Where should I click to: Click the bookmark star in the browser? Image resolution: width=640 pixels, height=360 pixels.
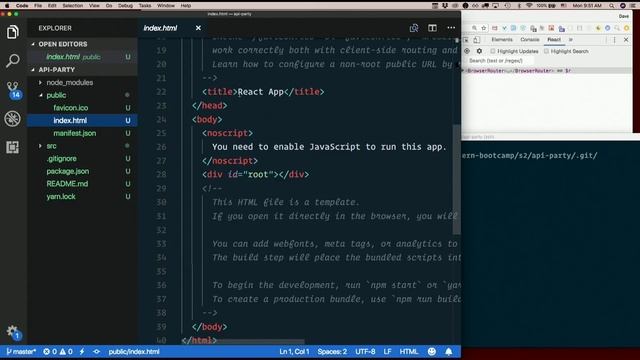[x=484, y=28]
